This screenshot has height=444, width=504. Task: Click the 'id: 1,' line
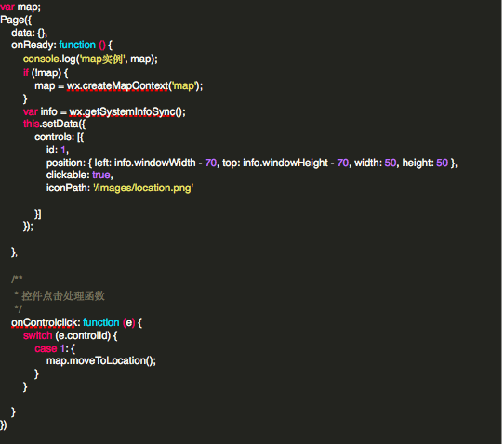pos(58,150)
